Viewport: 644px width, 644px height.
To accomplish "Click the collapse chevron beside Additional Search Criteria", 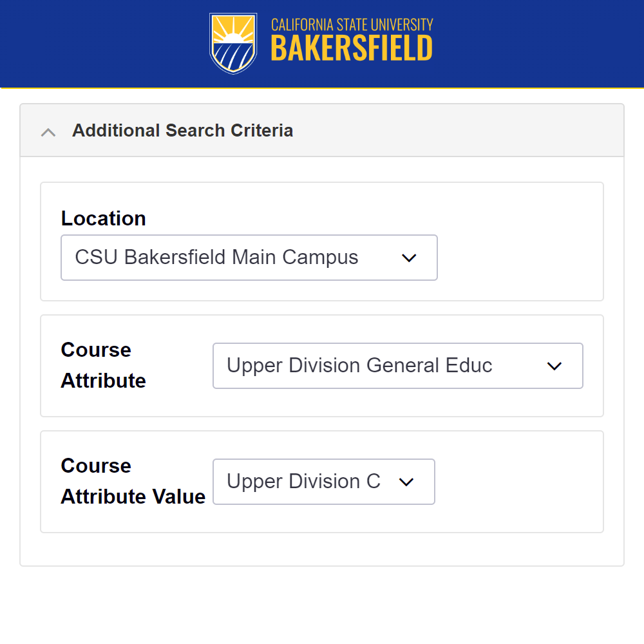I will [48, 131].
